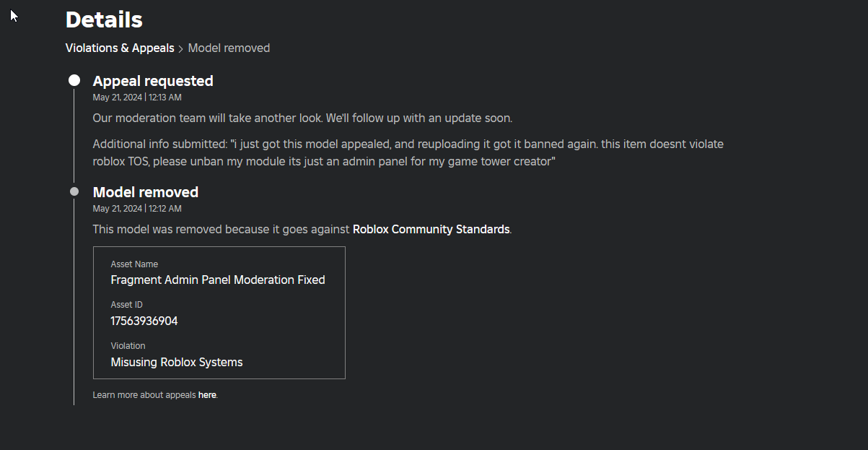
Task: Click the Details page heading
Action: point(103,20)
